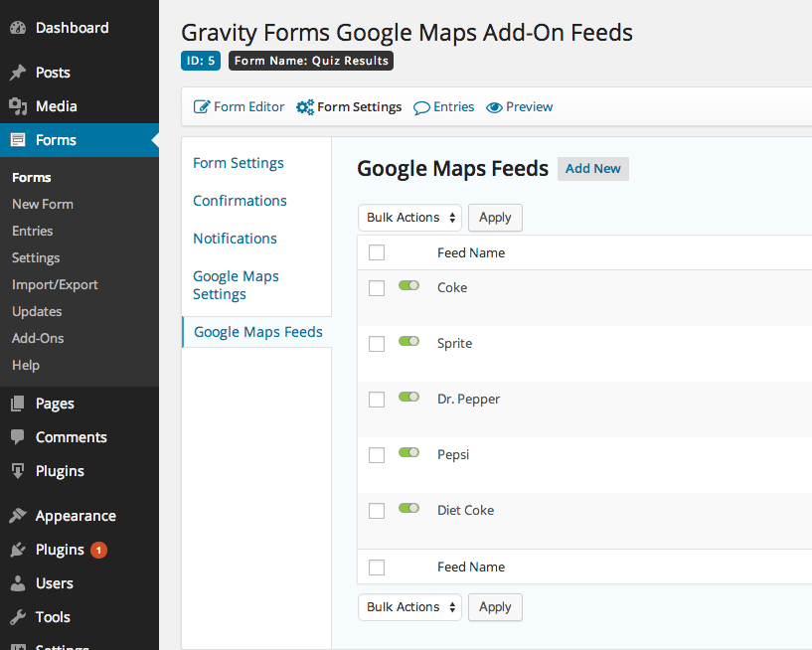This screenshot has width=812, height=650.
Task: Open New Form in the sidebar submenu
Action: (43, 204)
